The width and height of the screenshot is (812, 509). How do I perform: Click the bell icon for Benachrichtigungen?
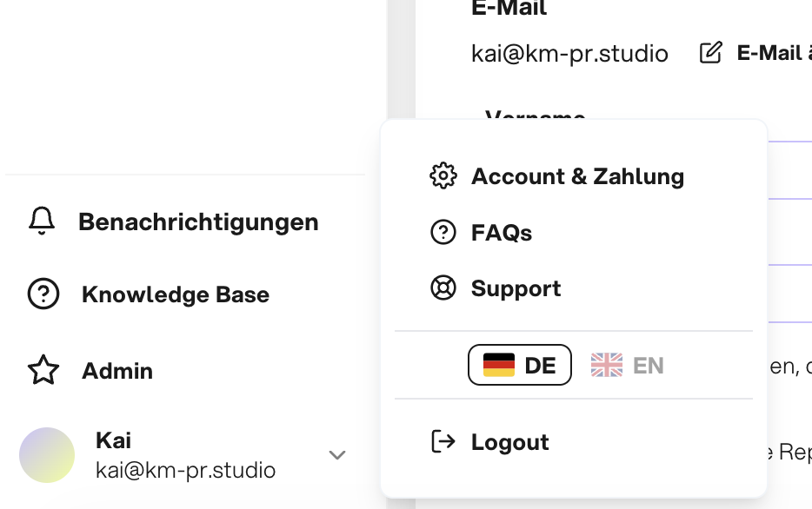(x=42, y=221)
